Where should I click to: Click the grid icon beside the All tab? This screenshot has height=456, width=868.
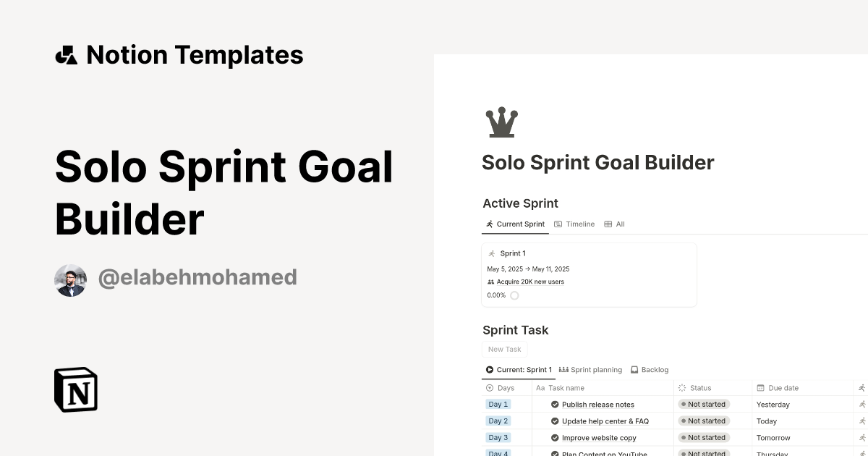608,224
